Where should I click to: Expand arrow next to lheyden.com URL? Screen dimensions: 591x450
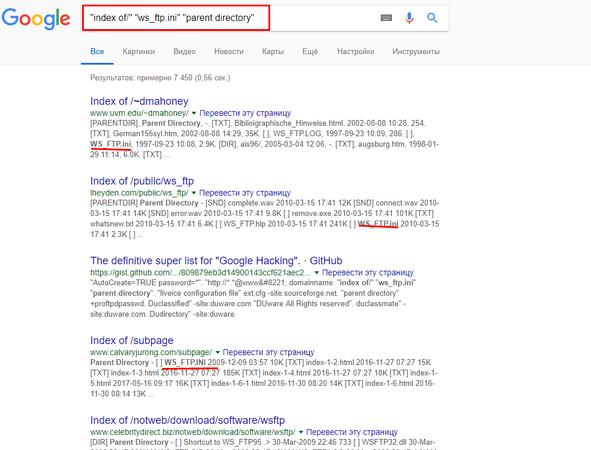pos(194,193)
